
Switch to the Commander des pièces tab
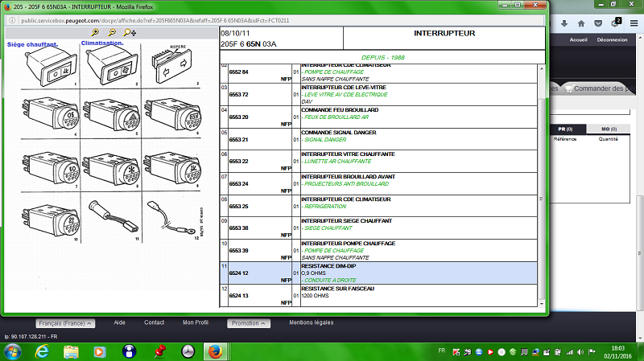click(600, 88)
